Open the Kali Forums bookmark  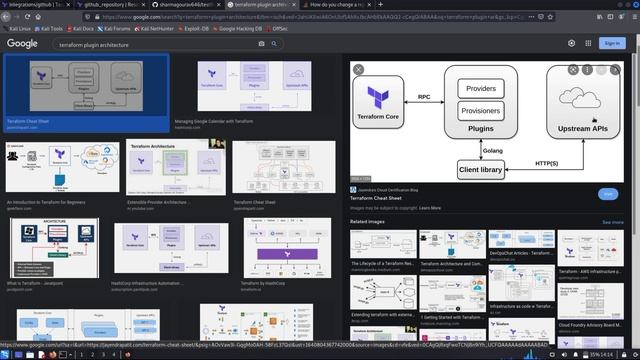click(114, 29)
